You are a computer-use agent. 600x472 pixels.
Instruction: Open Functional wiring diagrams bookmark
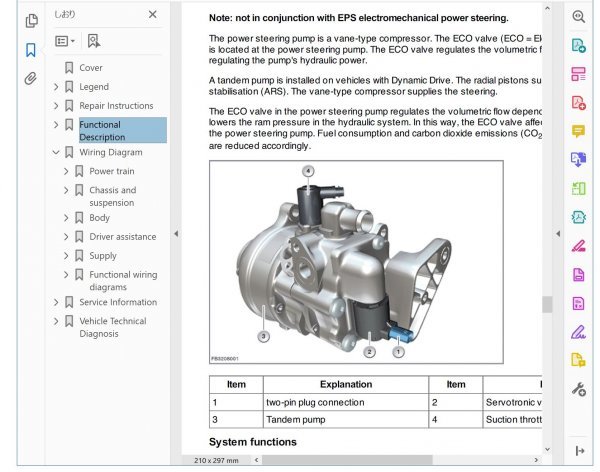point(123,281)
